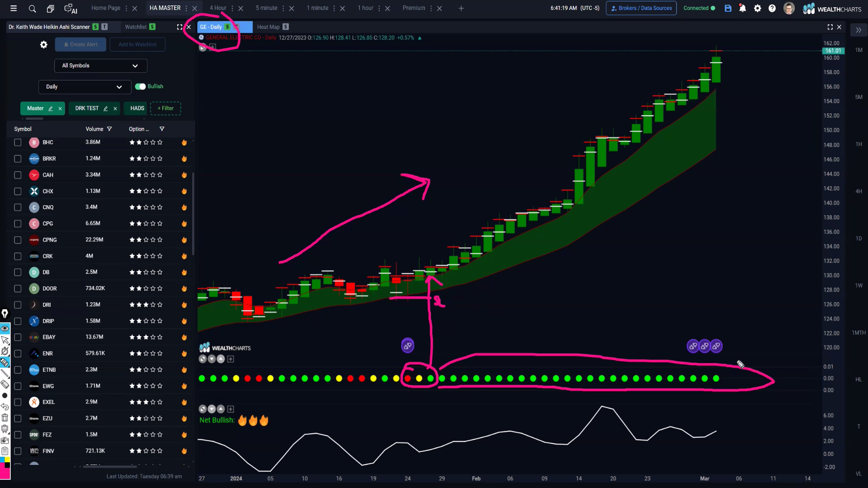Click the Create Alert button
The height and width of the screenshot is (488, 868).
click(x=80, y=44)
